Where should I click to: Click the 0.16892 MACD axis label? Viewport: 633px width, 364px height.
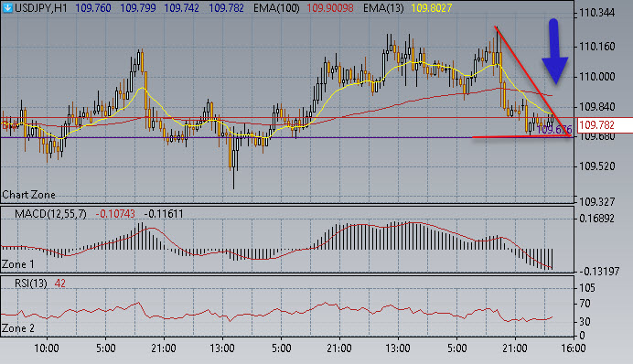point(596,219)
